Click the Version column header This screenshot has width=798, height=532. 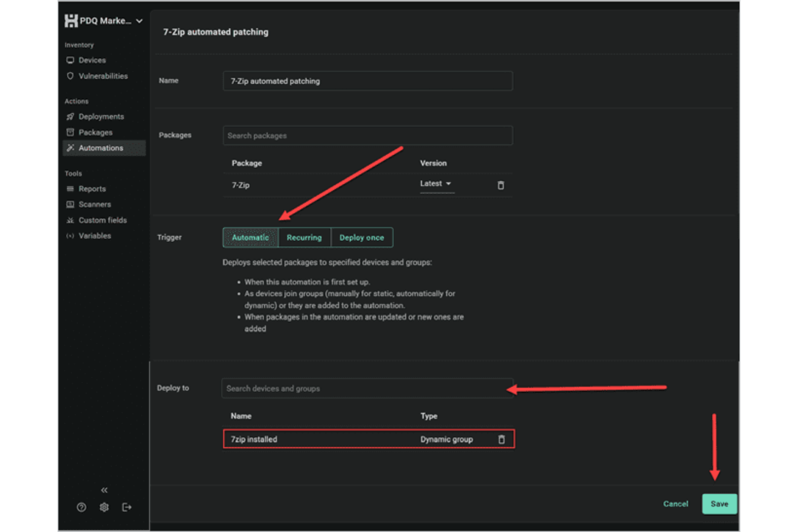point(434,163)
